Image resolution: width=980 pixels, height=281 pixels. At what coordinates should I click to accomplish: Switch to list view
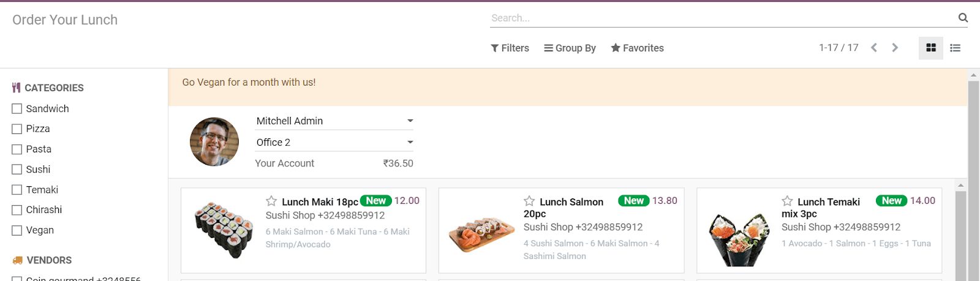click(x=955, y=48)
